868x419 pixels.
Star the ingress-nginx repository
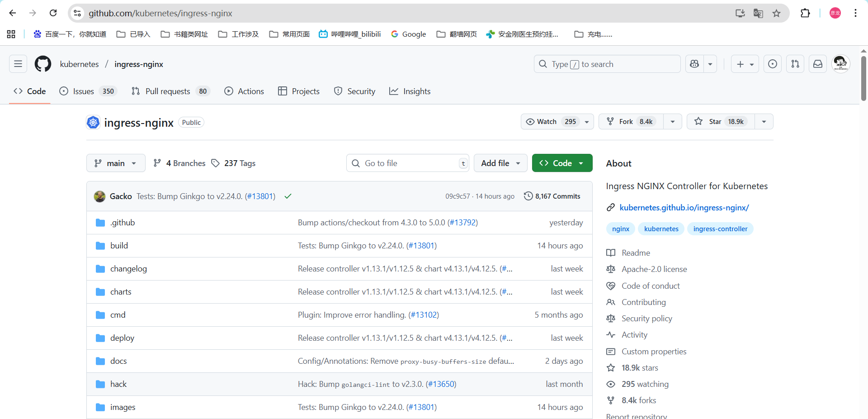pos(721,122)
